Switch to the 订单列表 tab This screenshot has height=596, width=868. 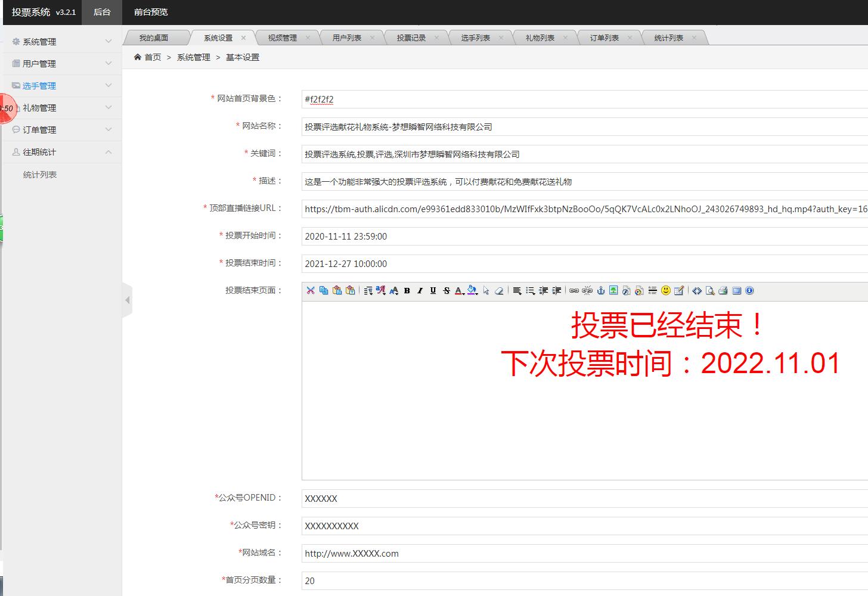[x=604, y=38]
